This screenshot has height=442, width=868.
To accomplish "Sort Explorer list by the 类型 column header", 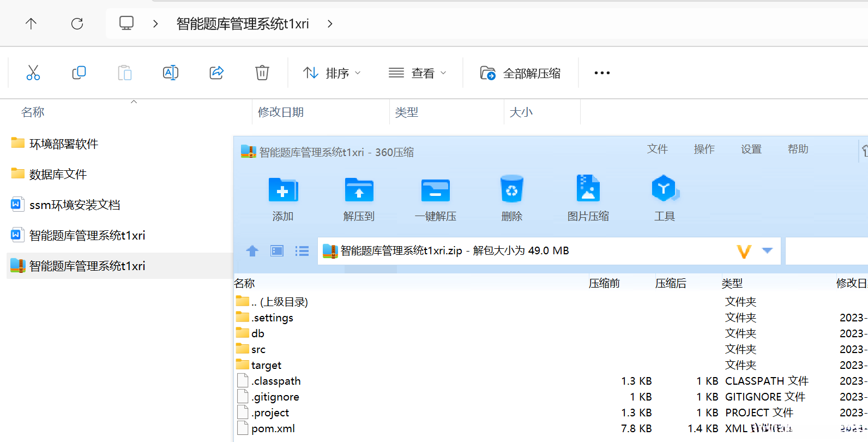I will tap(407, 112).
